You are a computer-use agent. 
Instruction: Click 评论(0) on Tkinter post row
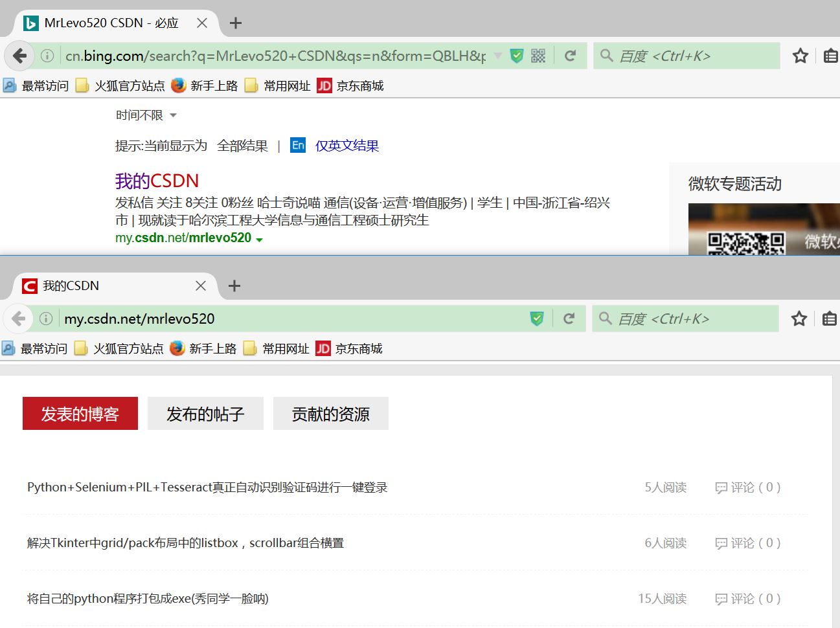pyautogui.click(x=748, y=543)
